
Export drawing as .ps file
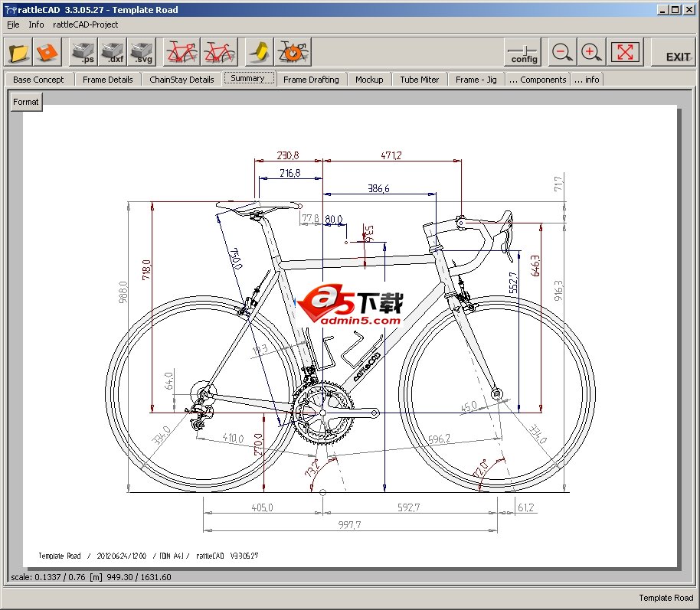[82, 53]
